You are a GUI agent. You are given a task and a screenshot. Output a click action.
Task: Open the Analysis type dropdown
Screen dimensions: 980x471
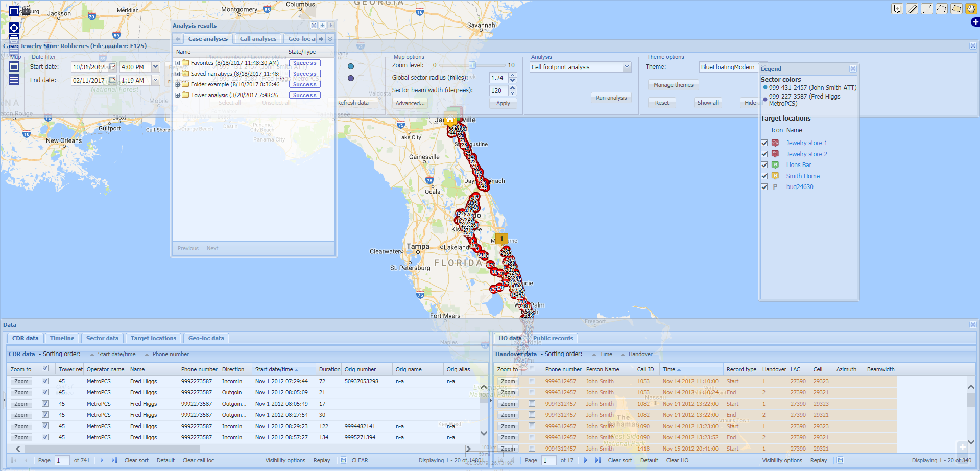point(627,67)
